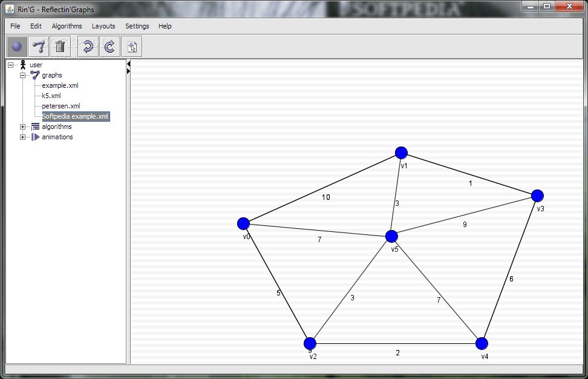Expand the algorithms tree node

pyautogui.click(x=23, y=127)
